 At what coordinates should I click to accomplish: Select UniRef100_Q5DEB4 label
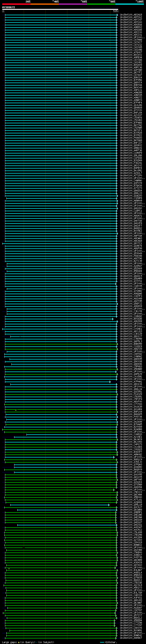(131, 620)
